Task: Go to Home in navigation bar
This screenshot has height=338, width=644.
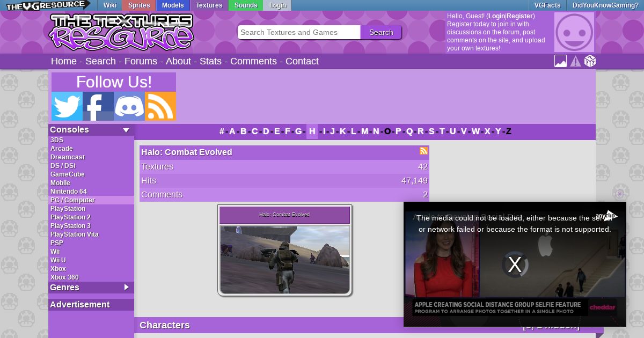Action: pyautogui.click(x=64, y=61)
